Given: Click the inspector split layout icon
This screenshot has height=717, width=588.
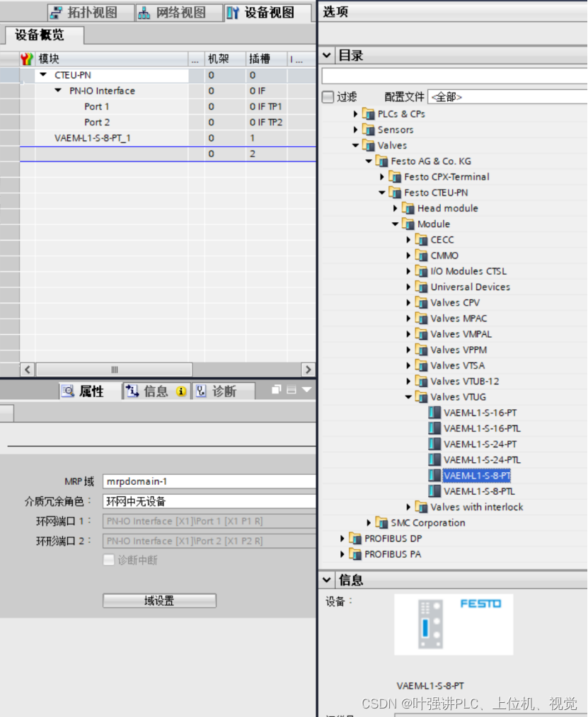Looking at the screenshot, I should (x=292, y=389).
